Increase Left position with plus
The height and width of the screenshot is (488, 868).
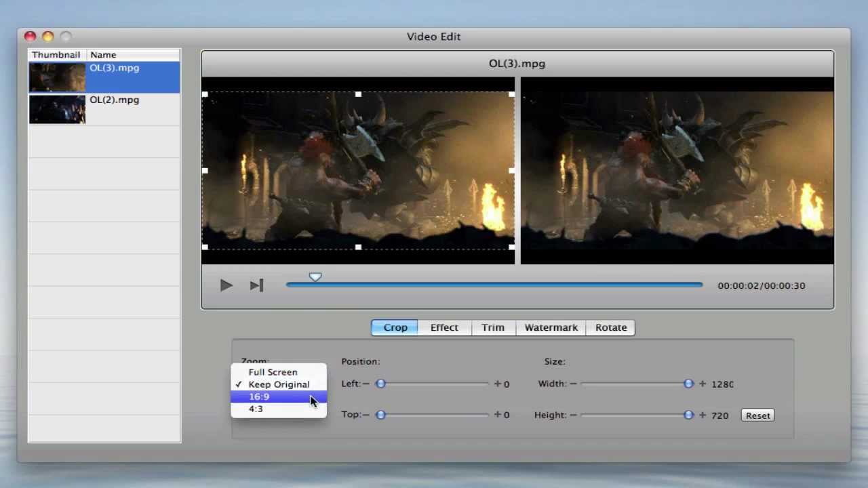tap(497, 384)
